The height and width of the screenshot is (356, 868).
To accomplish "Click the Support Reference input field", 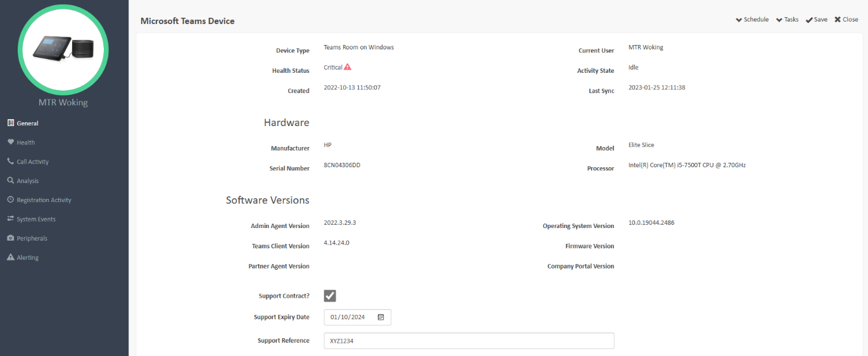I will point(469,341).
